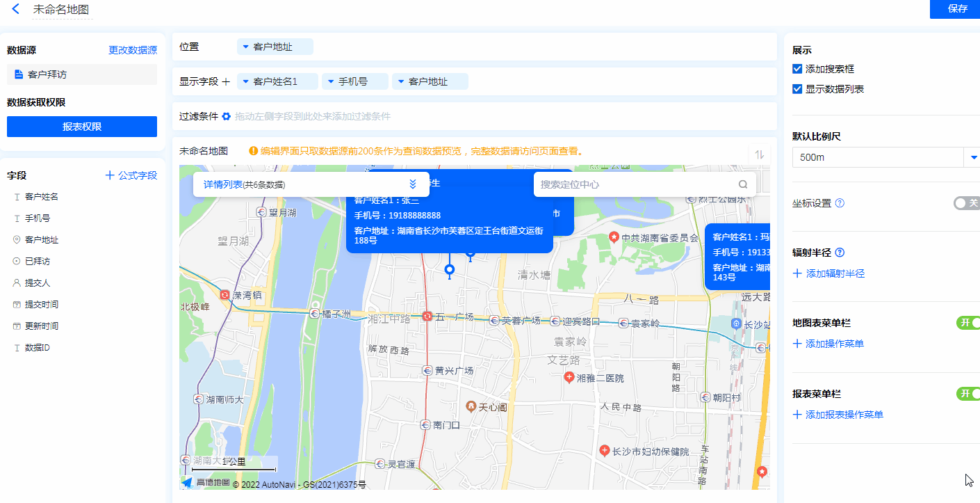
Task: Expand the 详情列表 panel chevron
Action: click(412, 184)
